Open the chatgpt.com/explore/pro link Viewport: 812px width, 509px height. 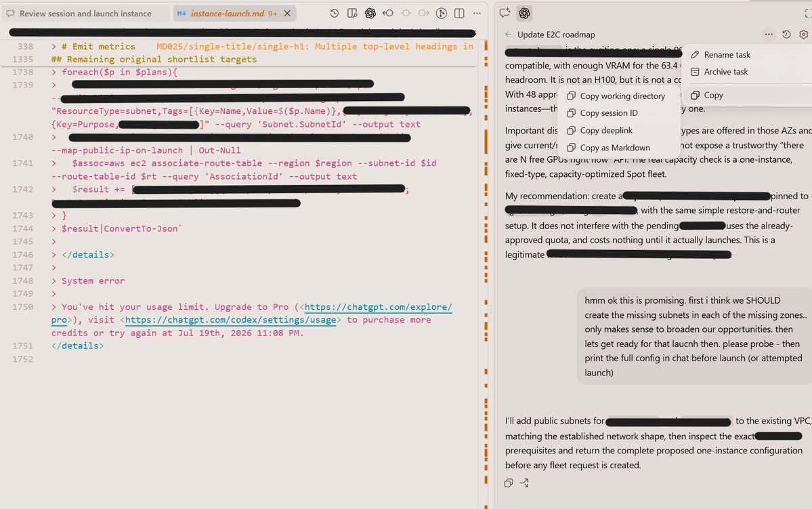click(378, 308)
